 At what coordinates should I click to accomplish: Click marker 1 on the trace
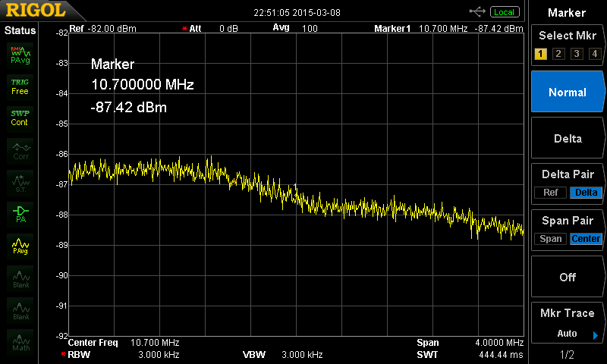[295, 190]
